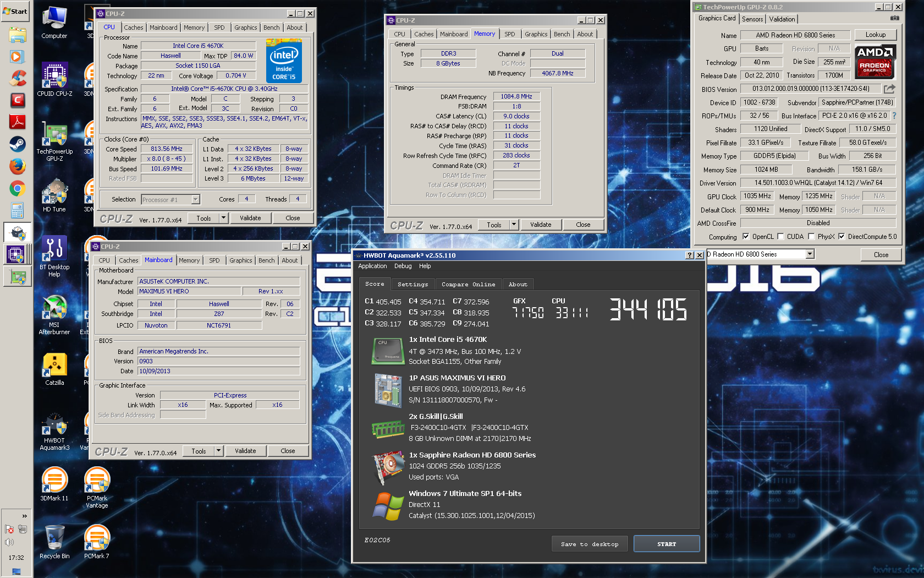Toggle the OpenCL checkbox in GPU-Z
The image size is (924, 578).
click(746, 237)
